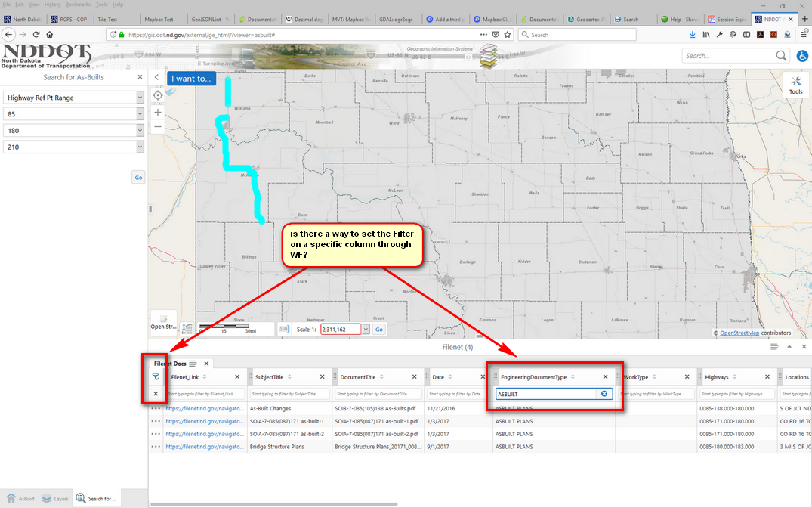Close the Filenet Docs tab
The height and width of the screenshot is (508, 812).
(206, 364)
